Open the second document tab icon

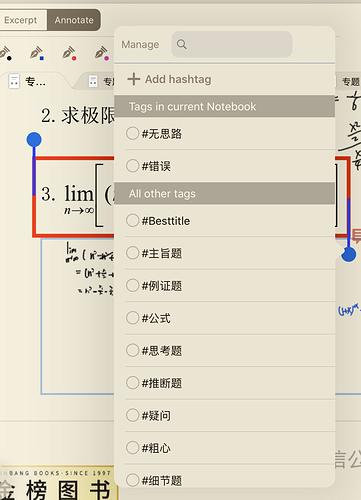tap(93, 81)
